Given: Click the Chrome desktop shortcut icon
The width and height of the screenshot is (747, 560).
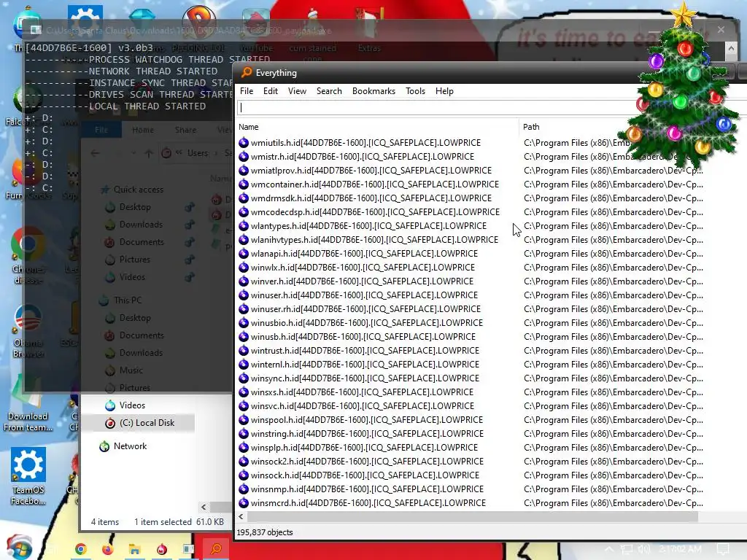Looking at the screenshot, I should point(28,244).
